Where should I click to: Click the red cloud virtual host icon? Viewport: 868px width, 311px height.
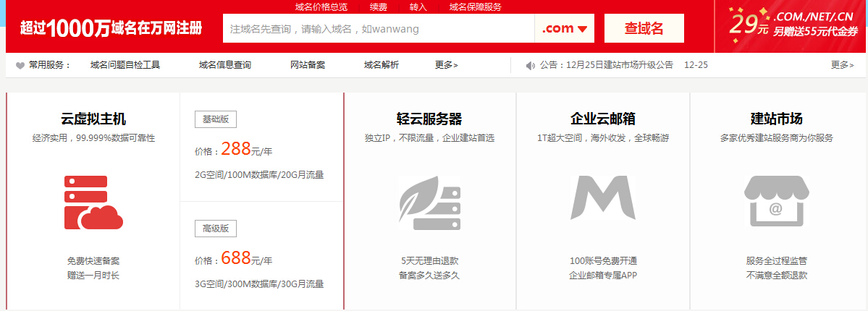tap(93, 203)
